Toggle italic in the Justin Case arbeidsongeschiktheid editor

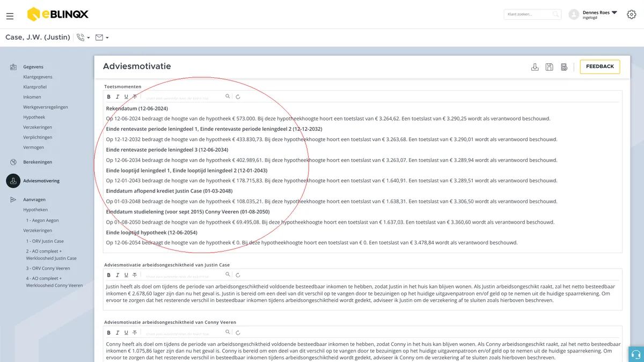point(118,275)
